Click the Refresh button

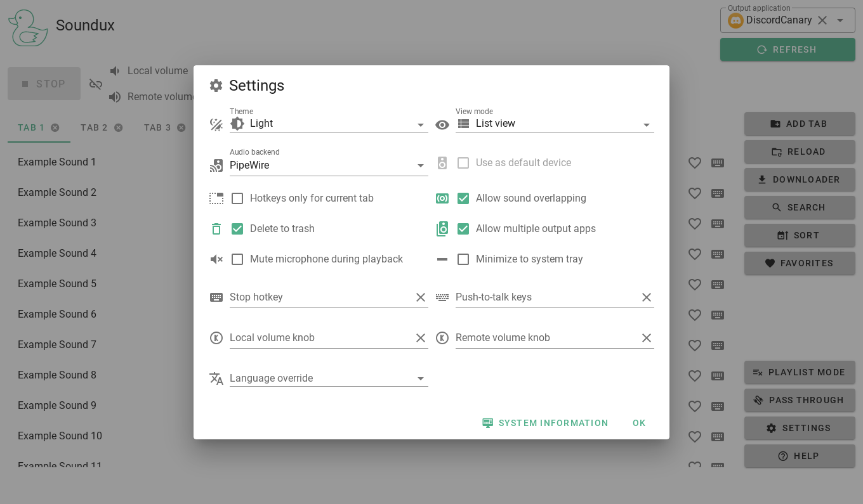(x=787, y=49)
